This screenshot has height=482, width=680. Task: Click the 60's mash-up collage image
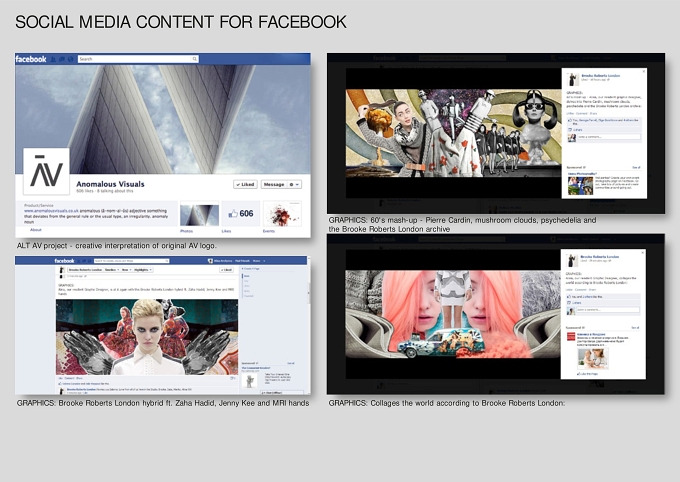click(x=454, y=133)
